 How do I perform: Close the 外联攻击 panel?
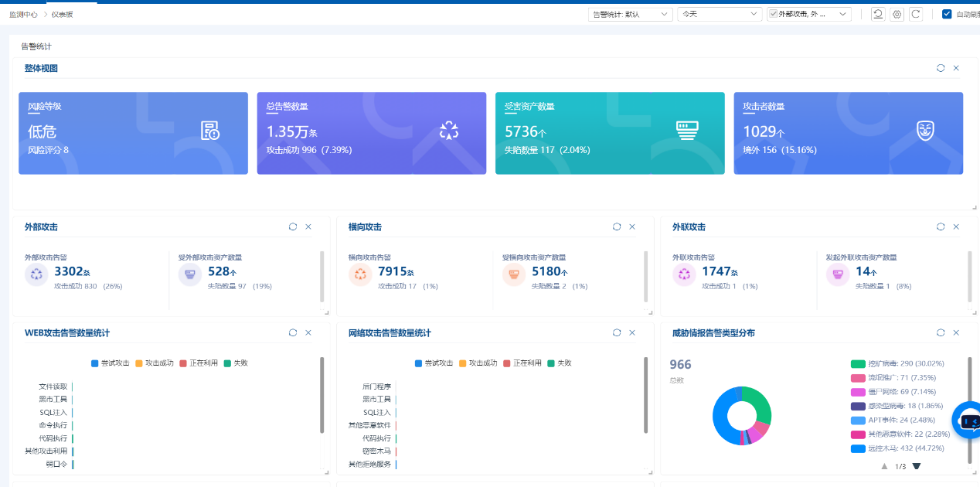click(x=956, y=226)
